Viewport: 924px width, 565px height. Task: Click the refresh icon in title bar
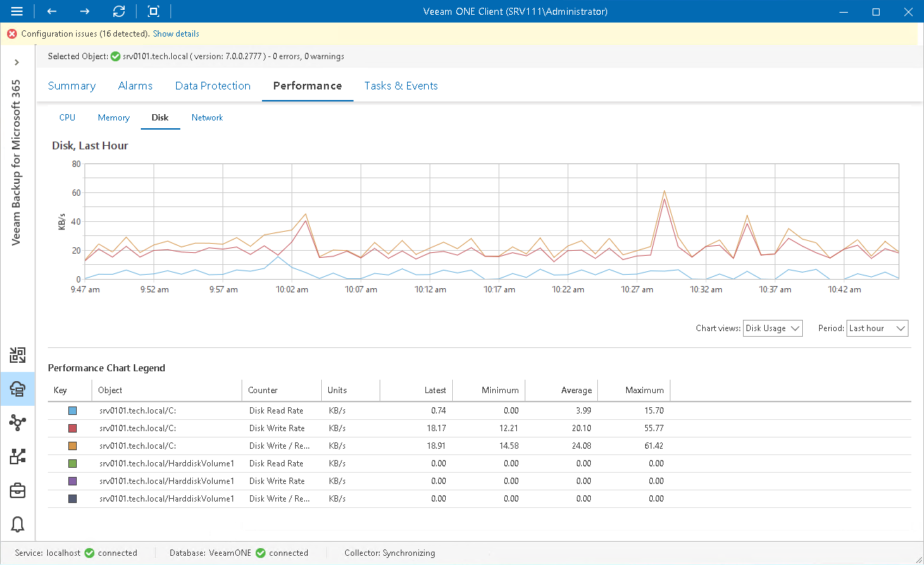pyautogui.click(x=119, y=11)
